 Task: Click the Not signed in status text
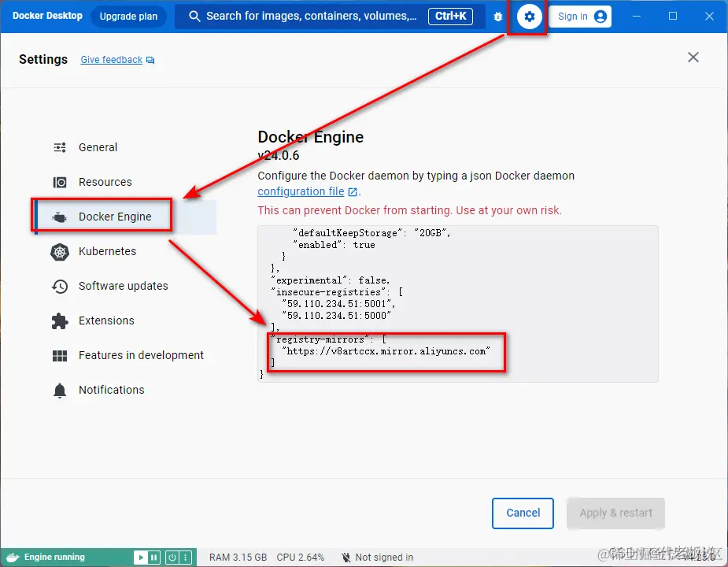(x=384, y=558)
